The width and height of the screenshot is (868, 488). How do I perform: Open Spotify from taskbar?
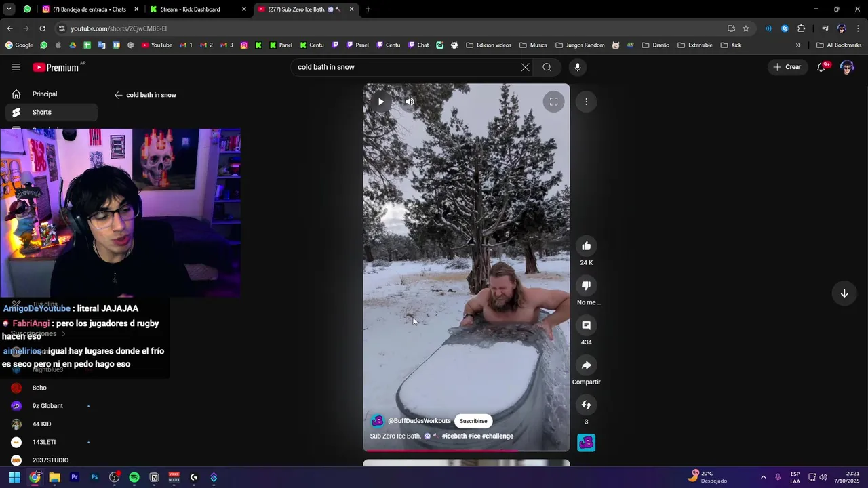(x=134, y=477)
